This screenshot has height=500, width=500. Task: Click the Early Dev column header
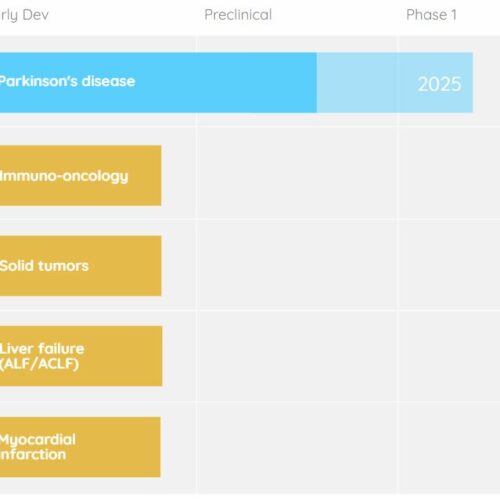coord(24,15)
